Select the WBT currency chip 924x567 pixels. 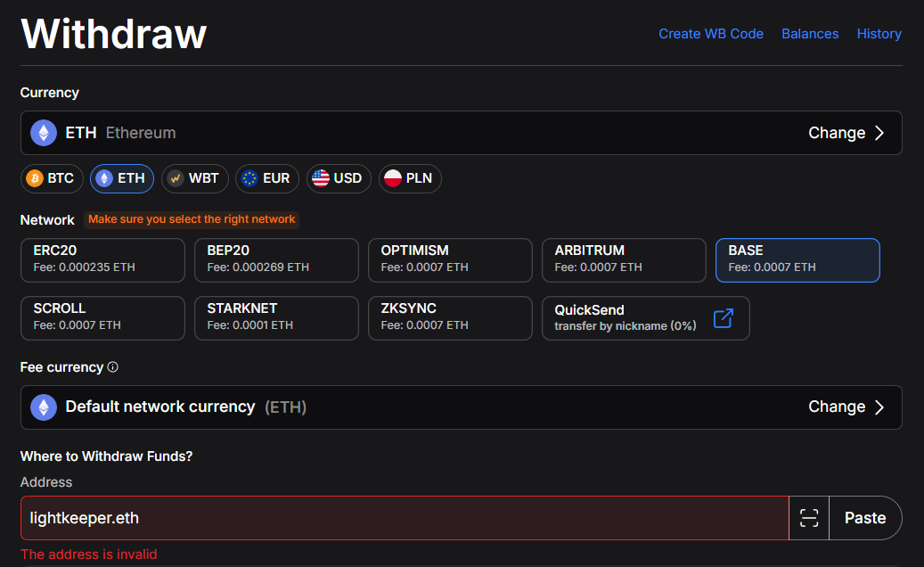tap(195, 178)
